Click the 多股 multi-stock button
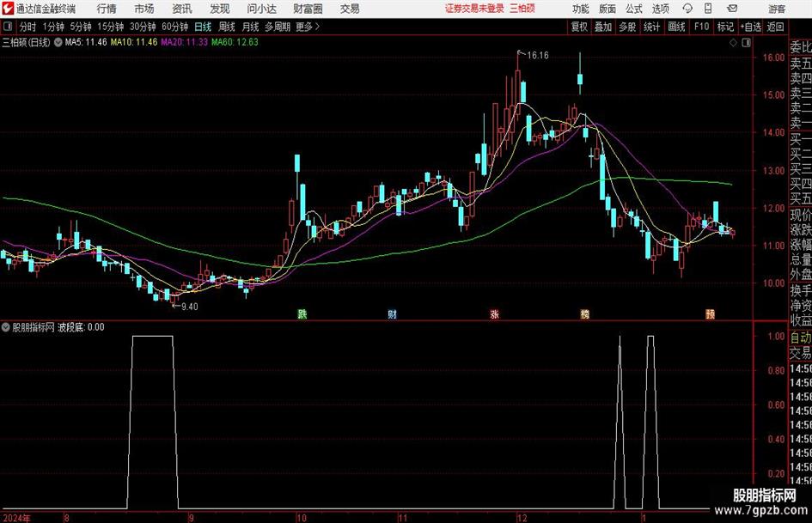Image resolution: width=812 pixels, height=523 pixels. [x=627, y=27]
